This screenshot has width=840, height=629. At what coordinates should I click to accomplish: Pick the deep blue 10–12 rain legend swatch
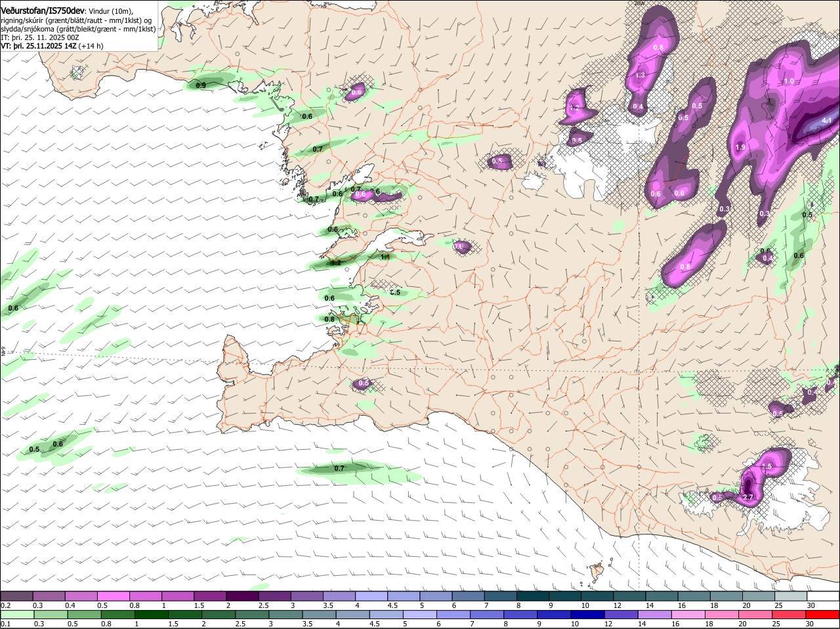587,615
